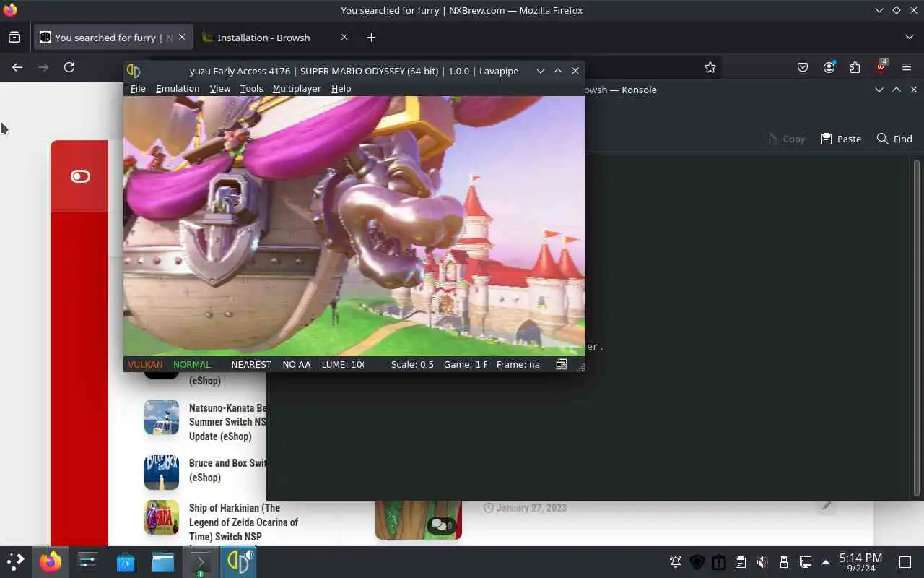The height and width of the screenshot is (578, 924).
Task: Open yuzu View menu
Action: [x=220, y=88]
